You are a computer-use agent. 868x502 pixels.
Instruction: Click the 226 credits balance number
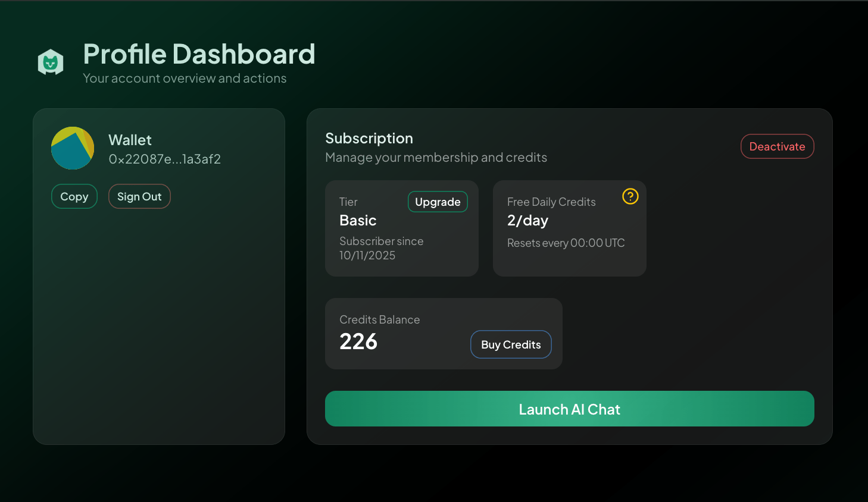pyautogui.click(x=358, y=342)
